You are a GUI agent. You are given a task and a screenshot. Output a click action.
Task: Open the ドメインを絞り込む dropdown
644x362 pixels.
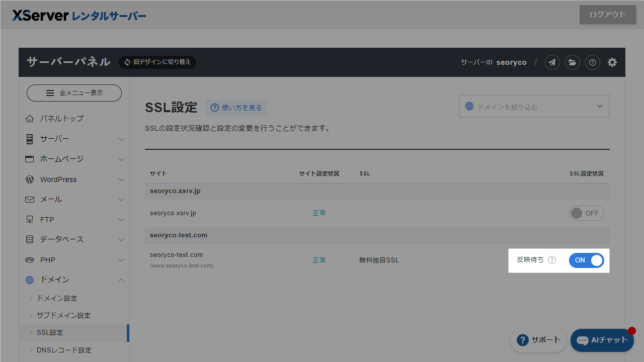533,106
